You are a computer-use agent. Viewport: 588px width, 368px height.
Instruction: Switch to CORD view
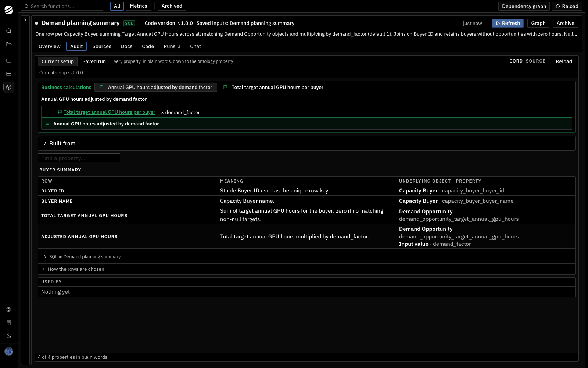[x=516, y=61]
